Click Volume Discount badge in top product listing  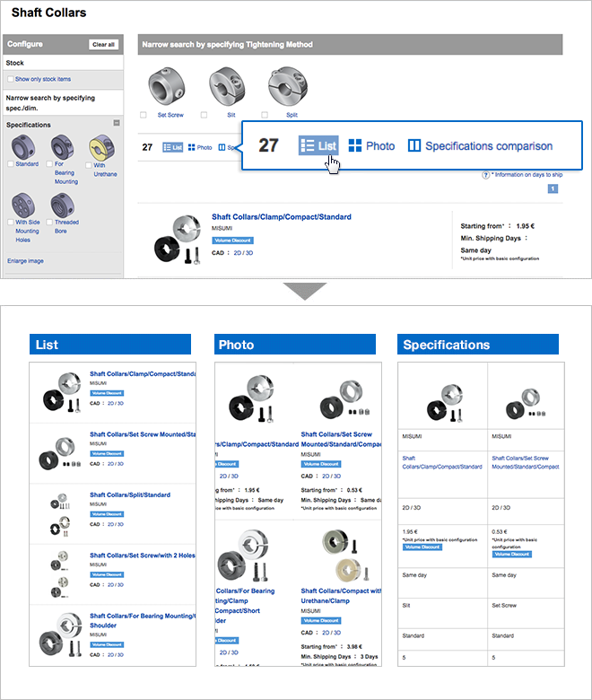[x=232, y=241]
